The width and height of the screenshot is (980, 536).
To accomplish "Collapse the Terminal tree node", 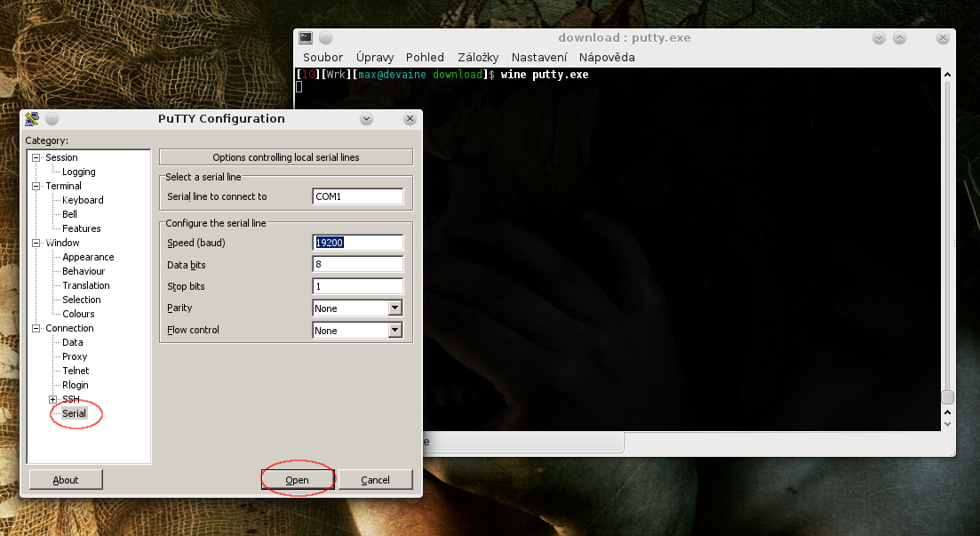I will pyautogui.click(x=36, y=186).
